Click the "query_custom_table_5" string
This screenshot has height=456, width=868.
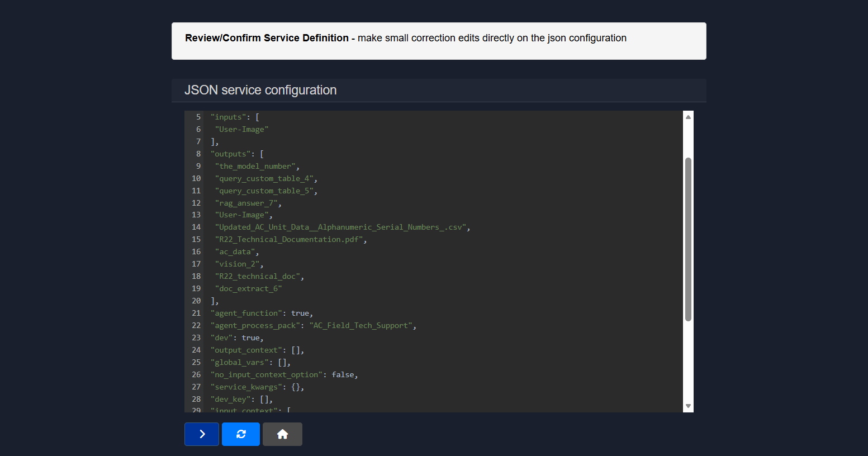(x=264, y=191)
